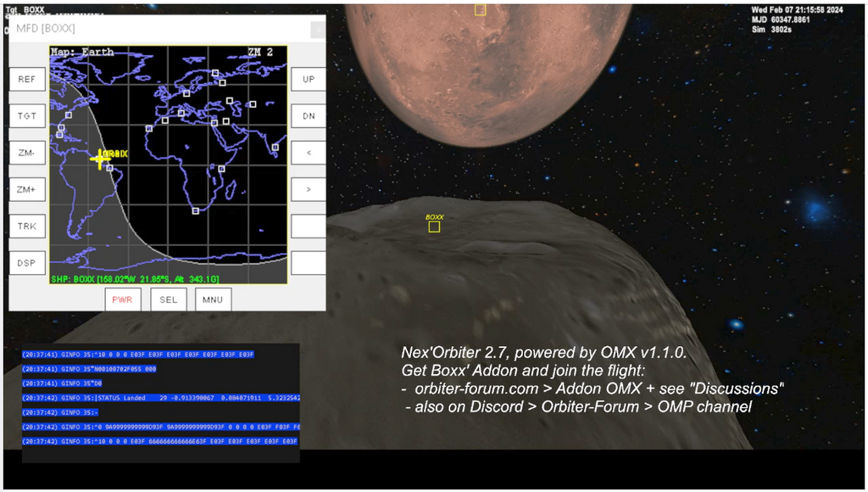Zoom out with the ZM- button

(27, 153)
